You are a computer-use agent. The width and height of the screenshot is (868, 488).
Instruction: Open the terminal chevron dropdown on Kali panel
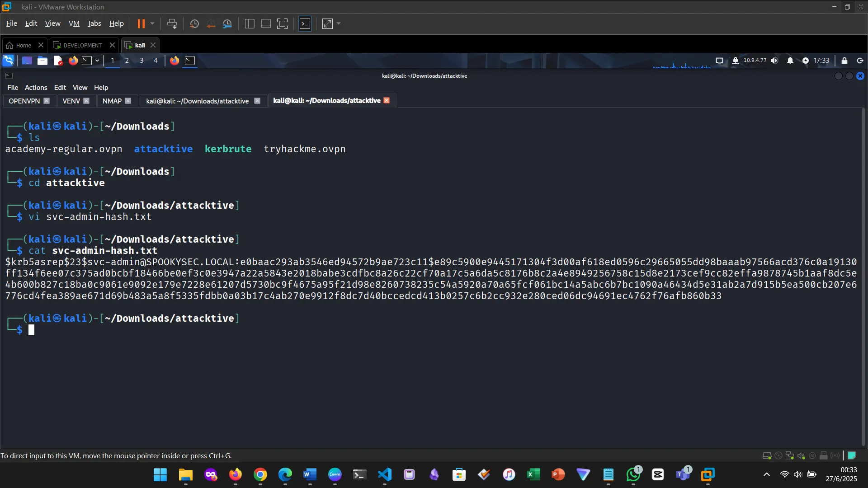pyautogui.click(x=97, y=60)
